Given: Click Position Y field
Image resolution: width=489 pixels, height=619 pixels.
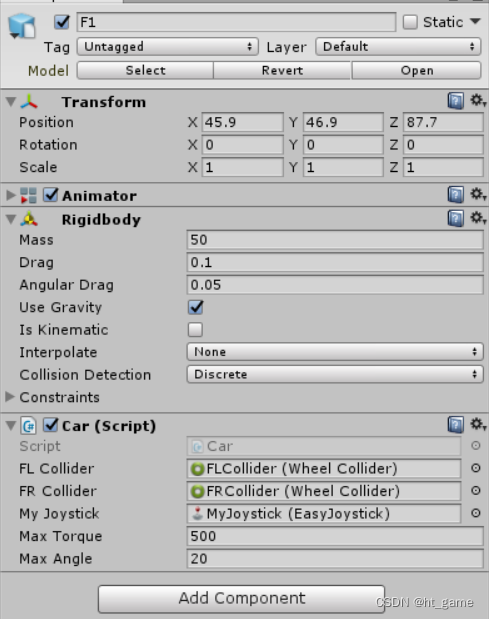Looking at the screenshot, I should coord(343,122).
